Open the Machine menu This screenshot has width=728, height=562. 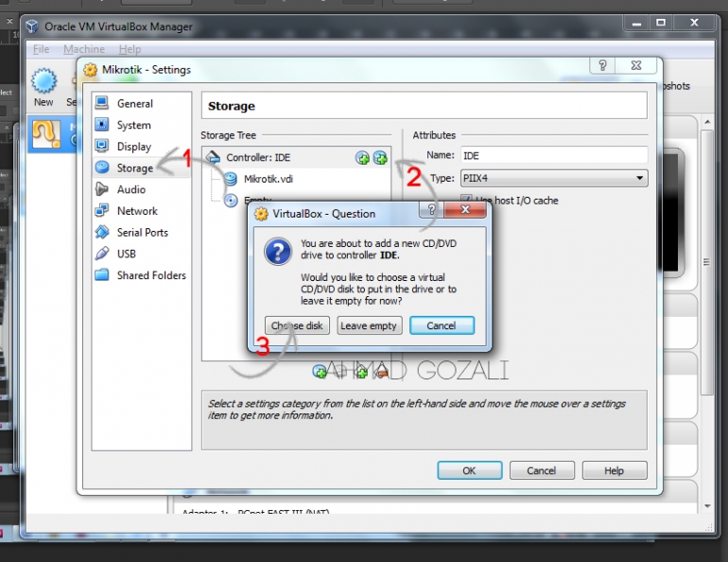tap(84, 49)
